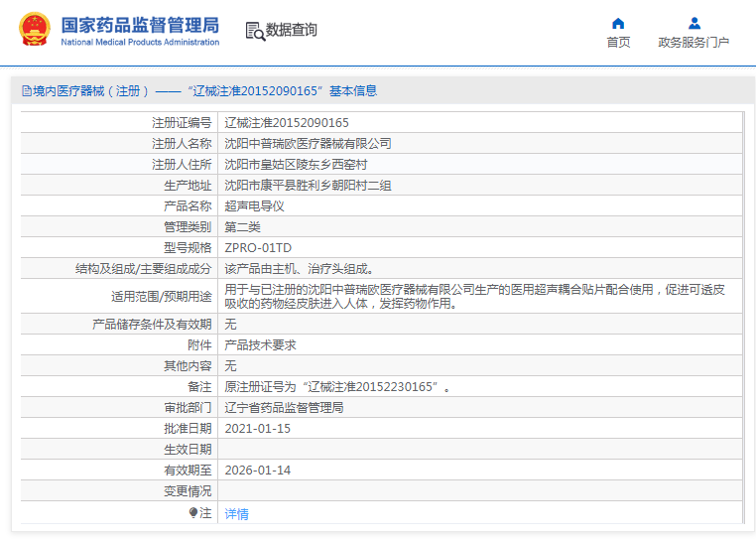Click the house icon above 首页

(x=618, y=23)
